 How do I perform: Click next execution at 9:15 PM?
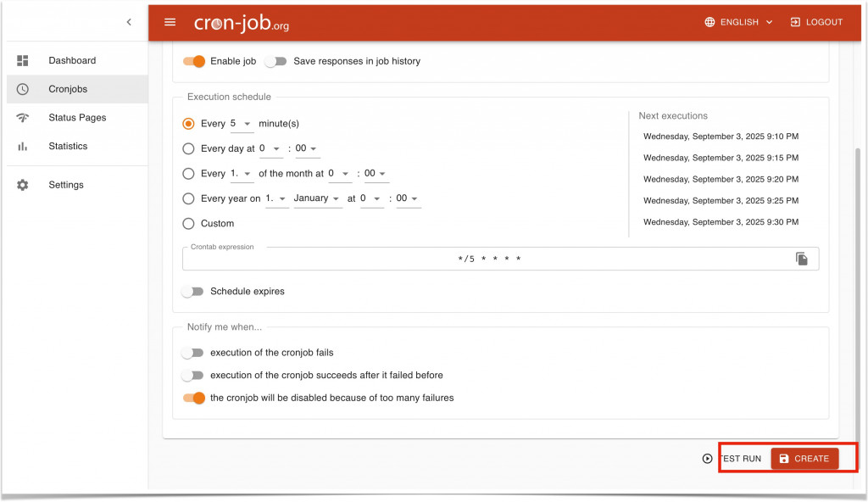tap(721, 158)
